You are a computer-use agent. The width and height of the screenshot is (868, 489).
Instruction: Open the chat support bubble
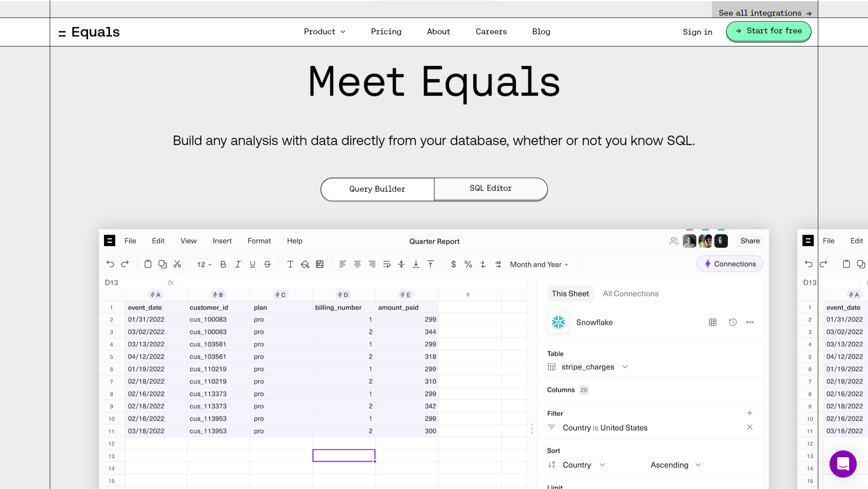point(843,464)
